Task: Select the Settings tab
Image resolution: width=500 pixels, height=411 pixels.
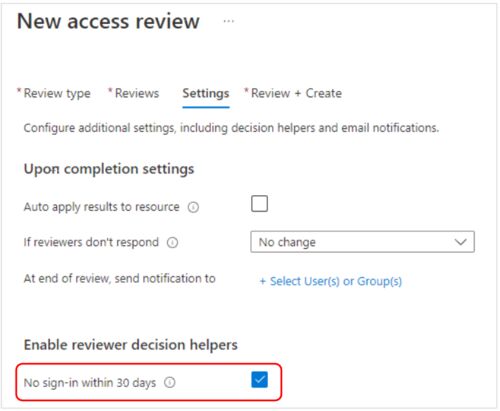Action: 206,93
